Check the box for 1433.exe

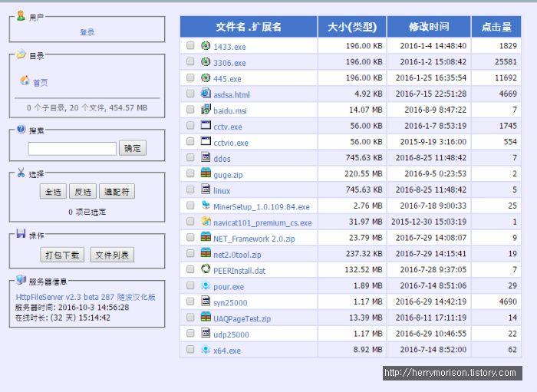click(x=190, y=45)
